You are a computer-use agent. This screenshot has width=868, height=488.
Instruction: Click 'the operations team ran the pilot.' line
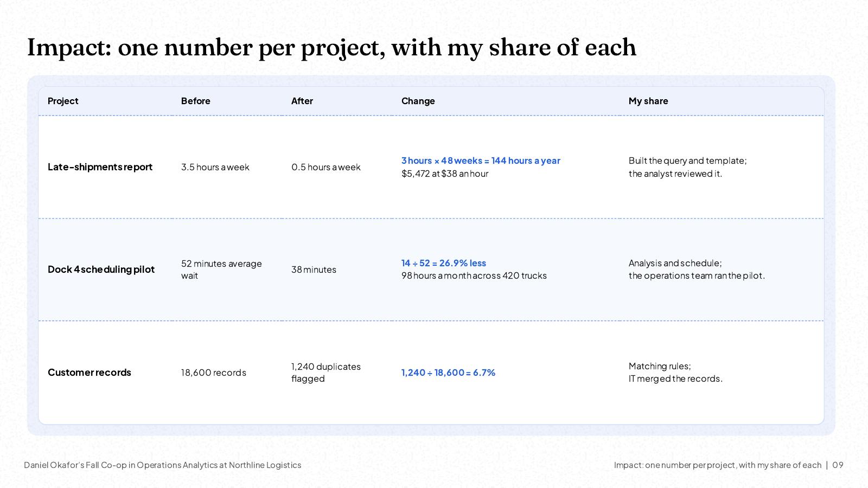click(x=697, y=275)
